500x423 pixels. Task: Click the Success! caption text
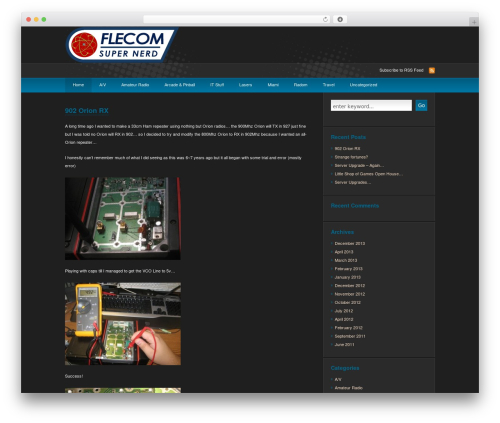pyautogui.click(x=74, y=376)
